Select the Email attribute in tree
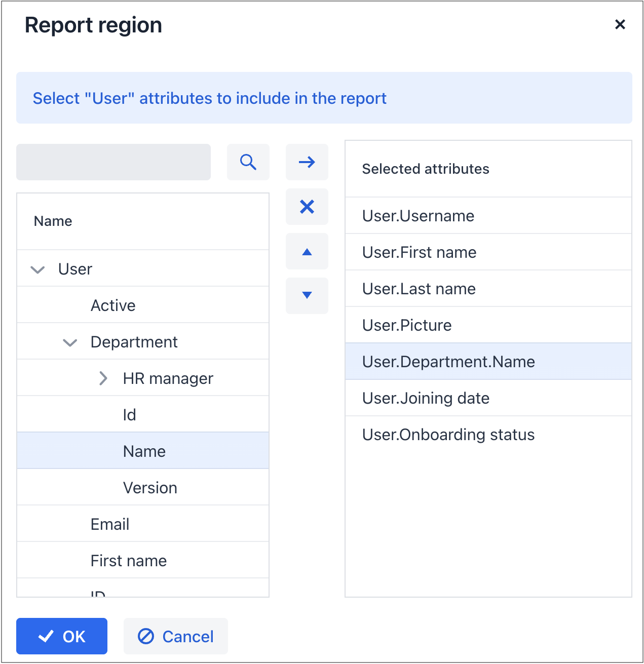Image resolution: width=644 pixels, height=664 pixels. tap(110, 524)
